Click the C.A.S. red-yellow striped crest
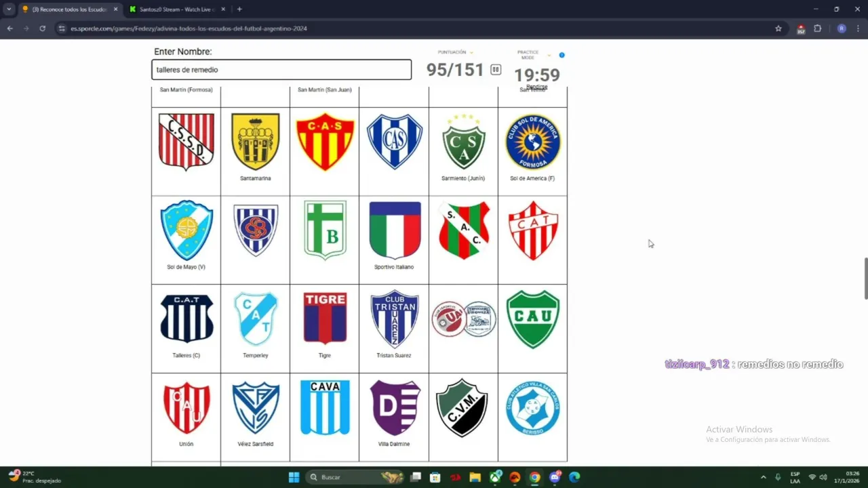The height and width of the screenshot is (488, 868). [325, 141]
